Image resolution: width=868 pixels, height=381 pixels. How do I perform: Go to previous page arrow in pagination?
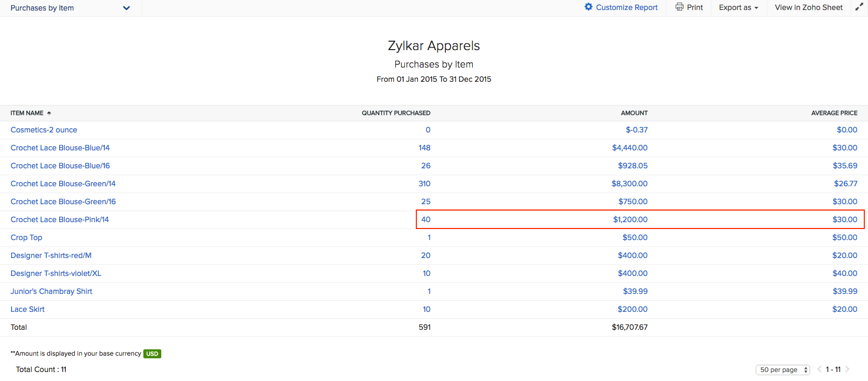820,369
